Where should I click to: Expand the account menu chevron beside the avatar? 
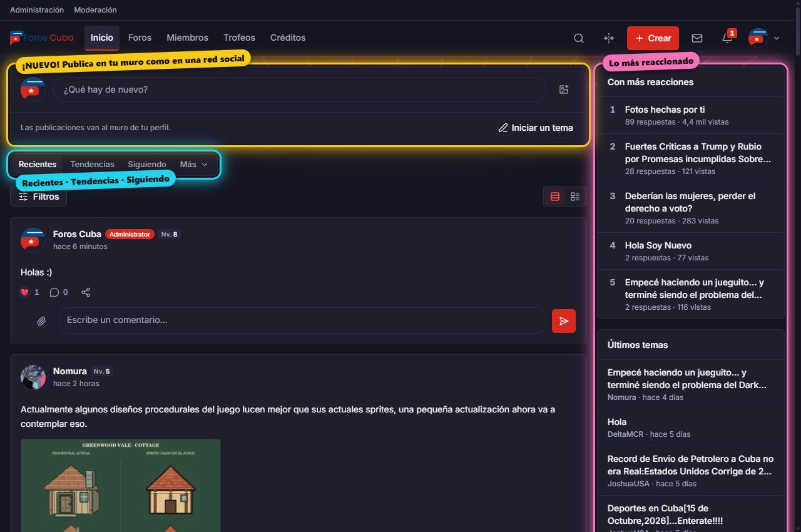777,38
